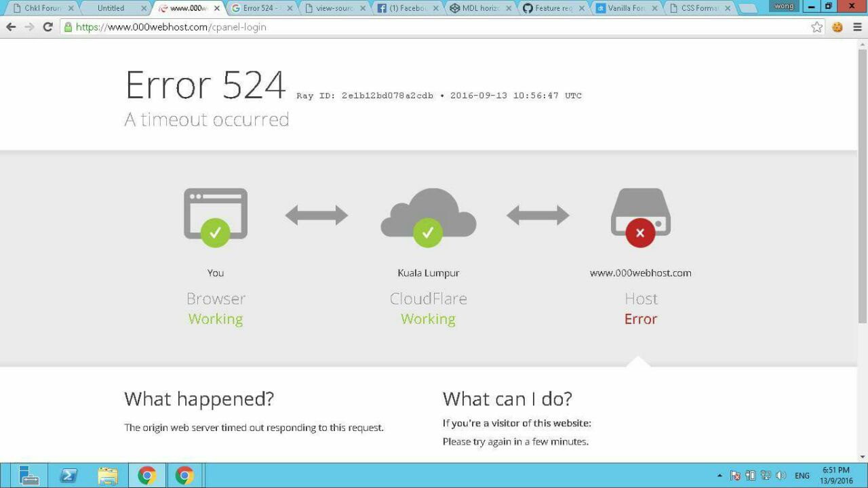Screen dimensions: 868x488
Task: Click the wong profile button
Action: [x=784, y=6]
